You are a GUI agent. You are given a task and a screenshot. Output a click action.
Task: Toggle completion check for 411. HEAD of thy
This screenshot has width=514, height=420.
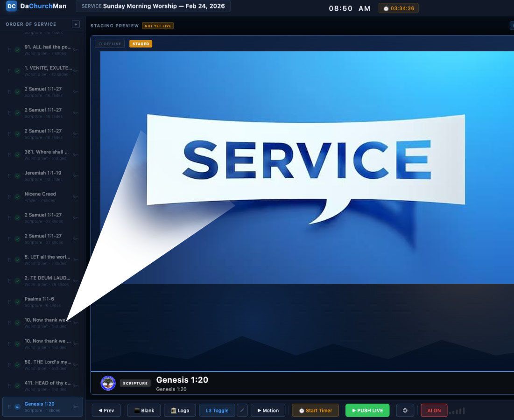(x=17, y=385)
